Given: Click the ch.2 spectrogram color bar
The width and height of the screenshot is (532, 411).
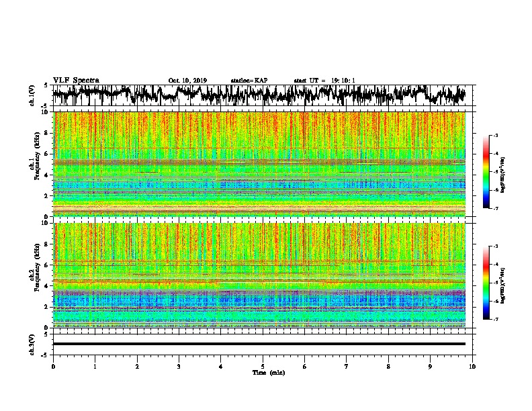Looking at the screenshot, I should coord(486,283).
